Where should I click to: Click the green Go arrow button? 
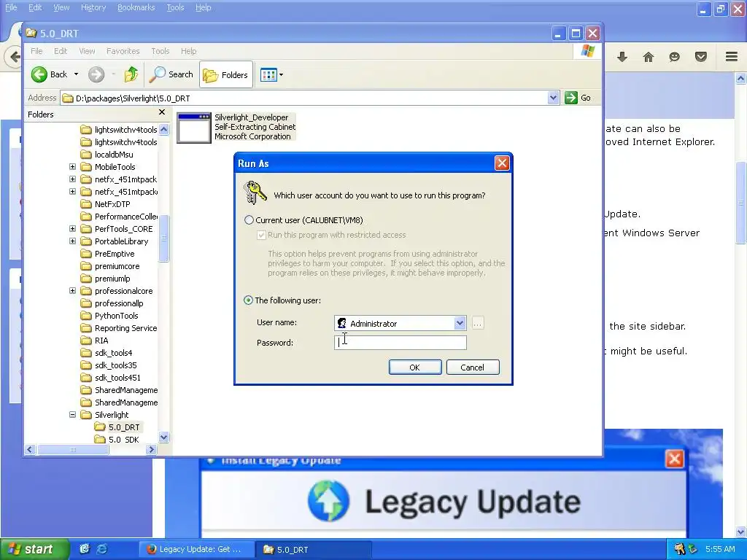(570, 98)
